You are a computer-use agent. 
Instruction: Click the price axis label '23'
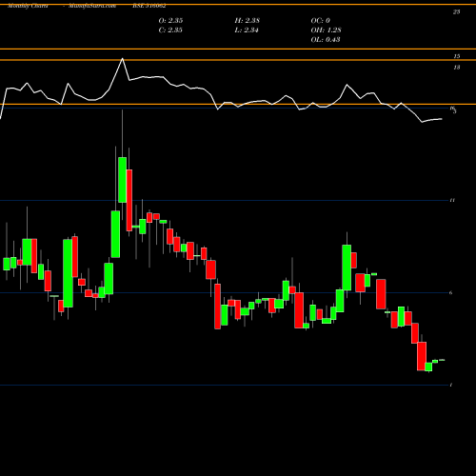tap(456, 12)
